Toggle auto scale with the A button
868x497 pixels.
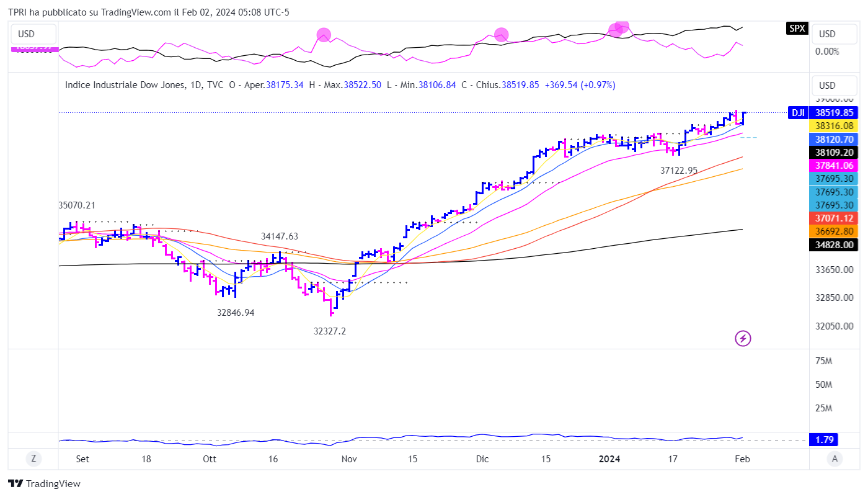click(x=835, y=459)
